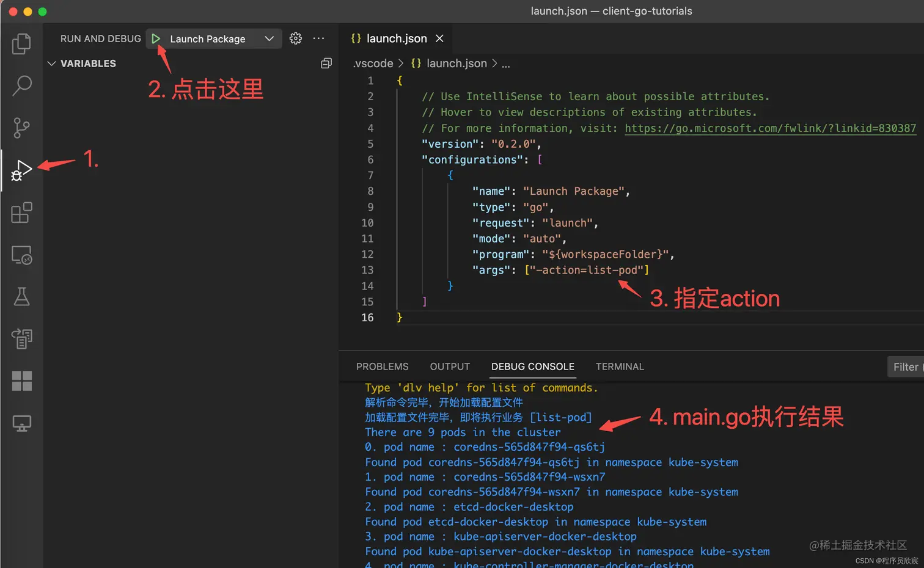Click line number 7 in the gutter
The width and height of the screenshot is (924, 568).
(370, 175)
